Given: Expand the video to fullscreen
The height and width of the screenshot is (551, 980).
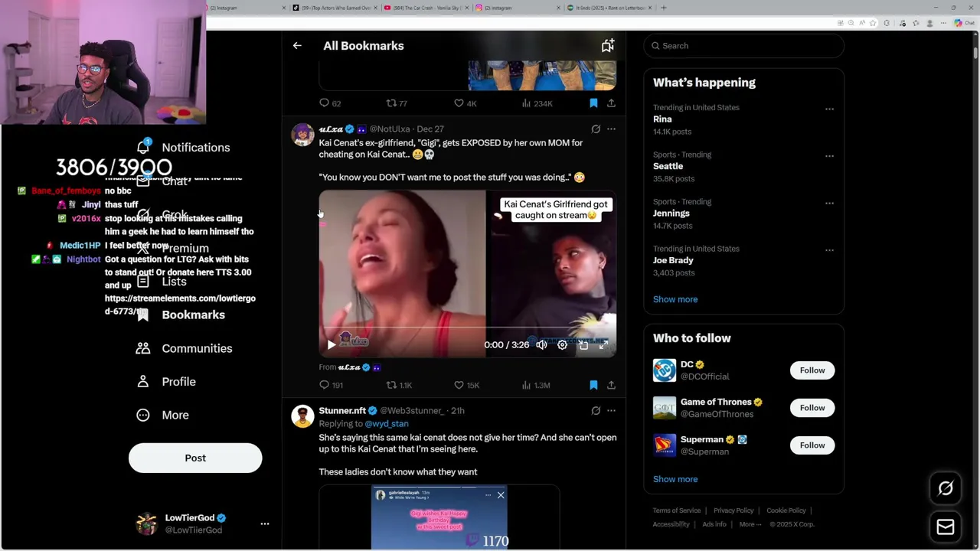Looking at the screenshot, I should tap(603, 345).
